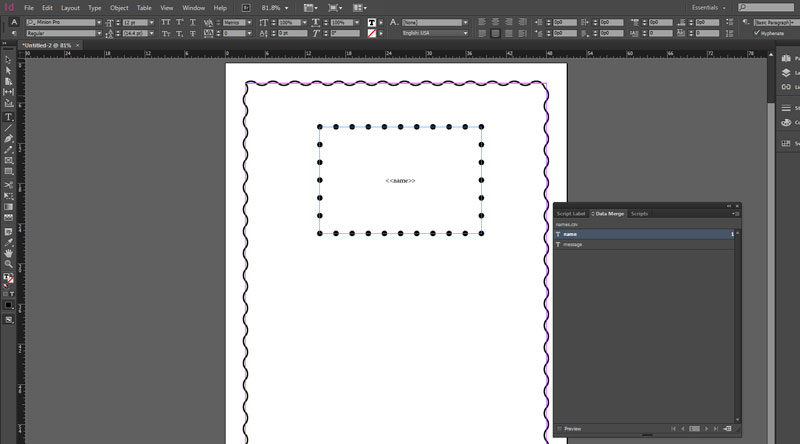Viewport: 800px width, 444px height.
Task: Click the character stroke None swatch
Action: click(371, 33)
